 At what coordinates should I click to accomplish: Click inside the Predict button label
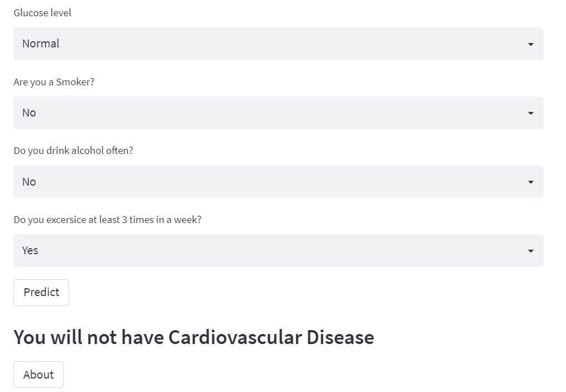(x=41, y=292)
